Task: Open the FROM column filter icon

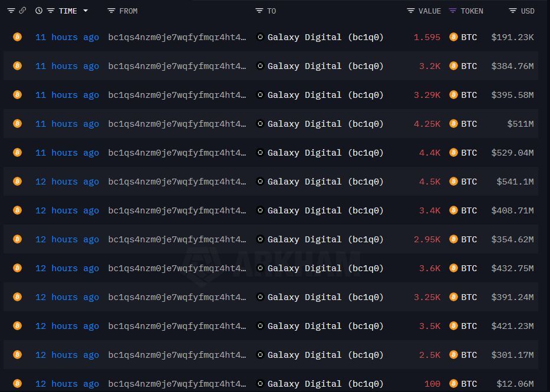Action: point(111,11)
